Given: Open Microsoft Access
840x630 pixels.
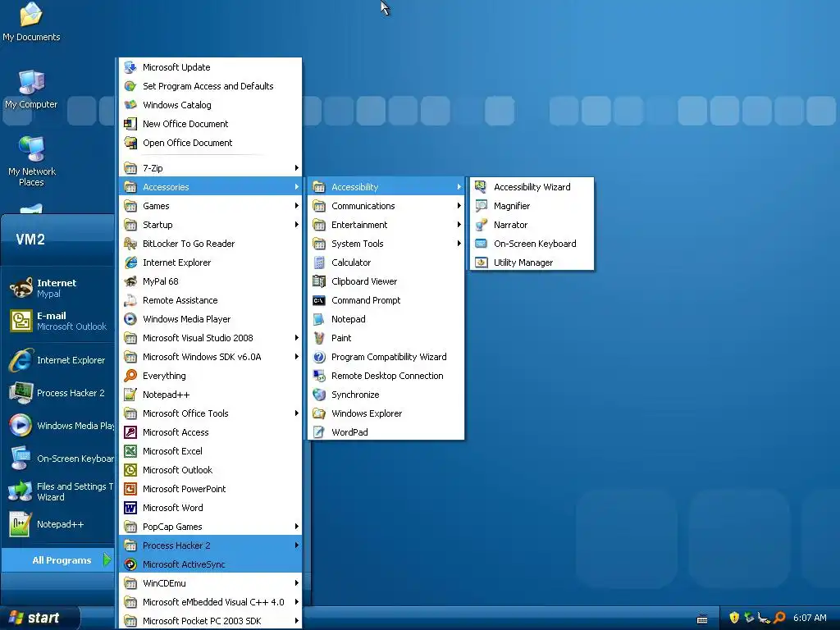Looking at the screenshot, I should click(211, 432).
